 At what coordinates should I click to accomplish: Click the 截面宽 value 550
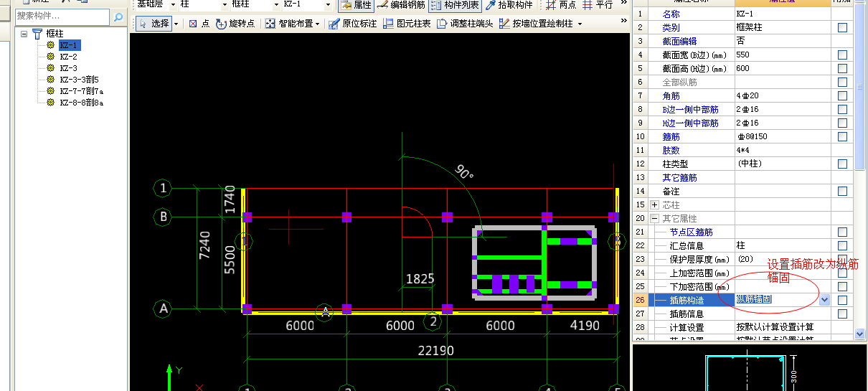[783, 55]
